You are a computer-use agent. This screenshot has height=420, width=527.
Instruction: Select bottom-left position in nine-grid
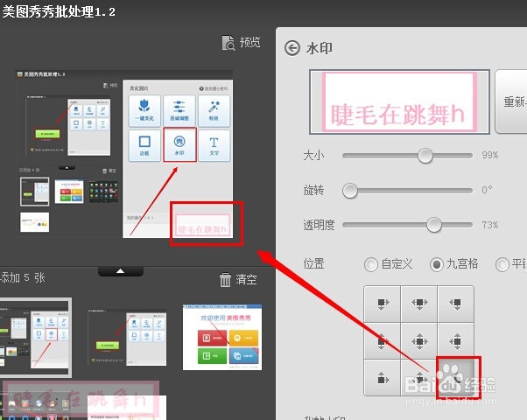[x=383, y=378]
